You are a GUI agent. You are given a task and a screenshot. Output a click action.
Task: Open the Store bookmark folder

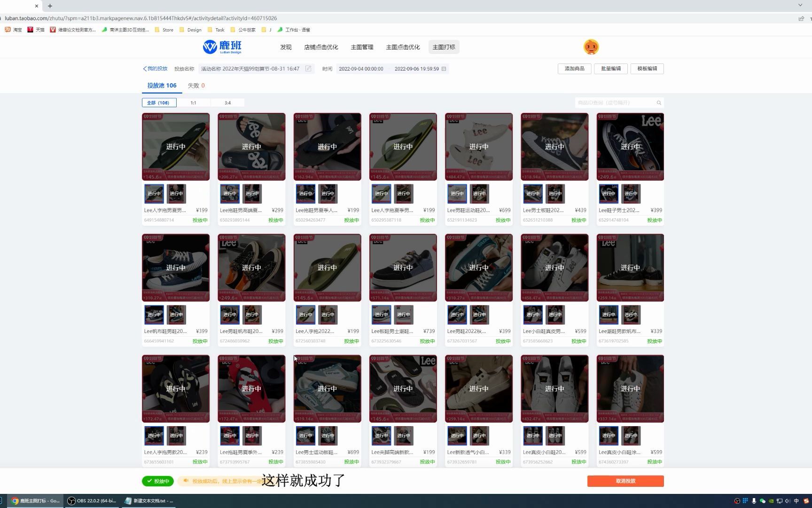pos(164,30)
